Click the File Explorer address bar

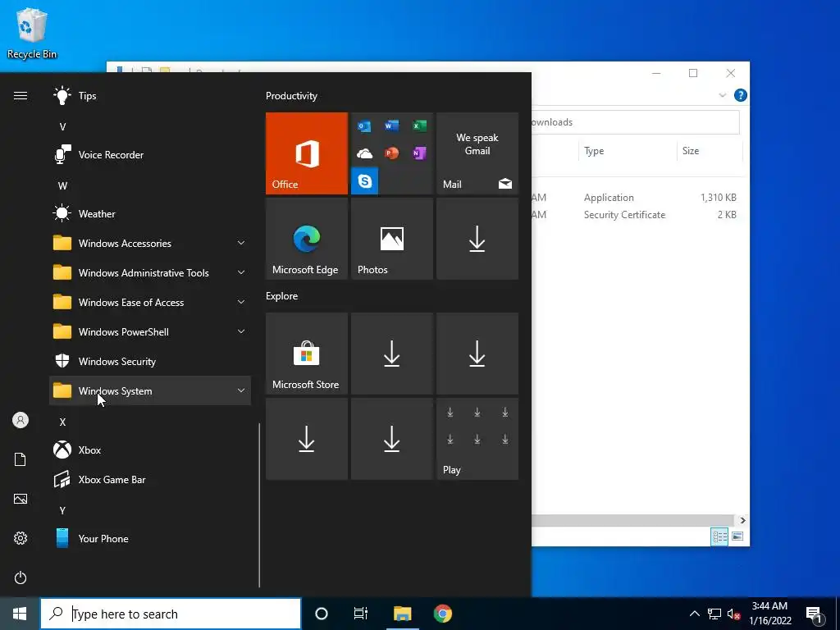[x=636, y=122]
